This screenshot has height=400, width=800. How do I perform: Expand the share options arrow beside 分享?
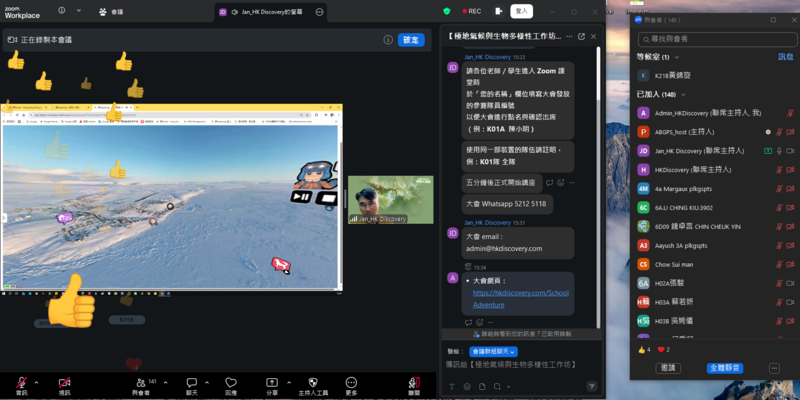point(286,382)
